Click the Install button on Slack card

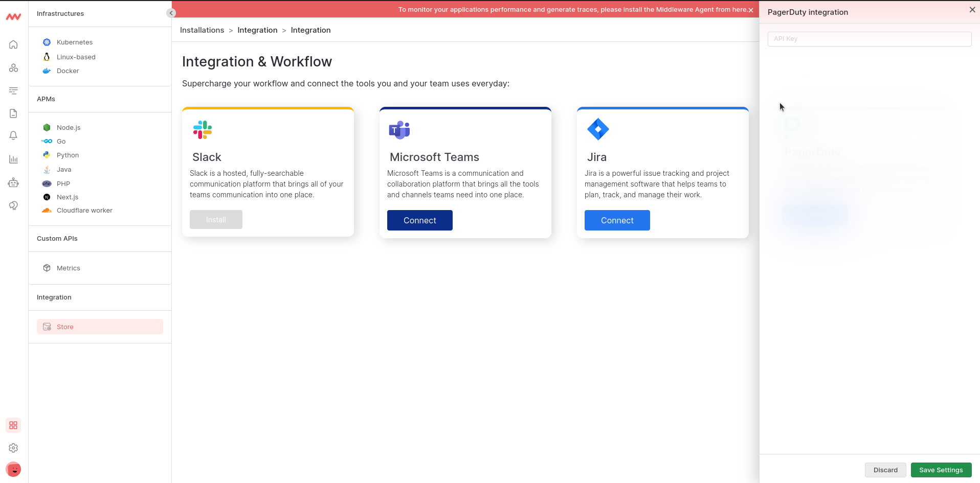coord(216,219)
